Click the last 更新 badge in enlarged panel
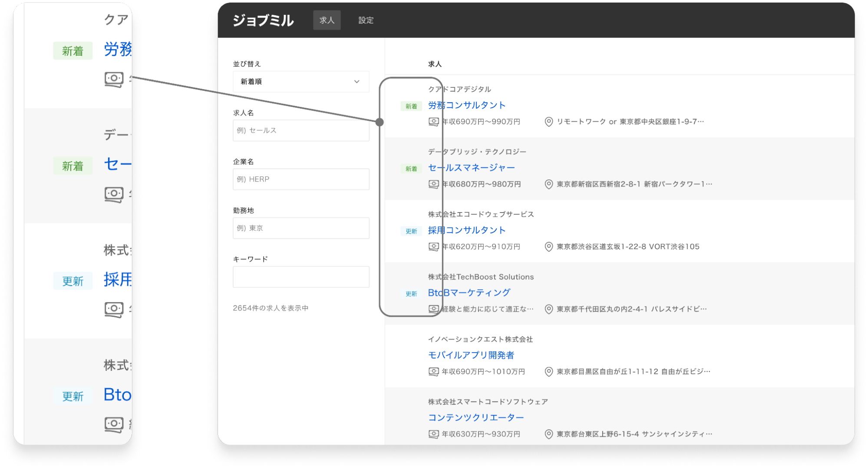Viewport: 868px width, 469px height. [73, 396]
